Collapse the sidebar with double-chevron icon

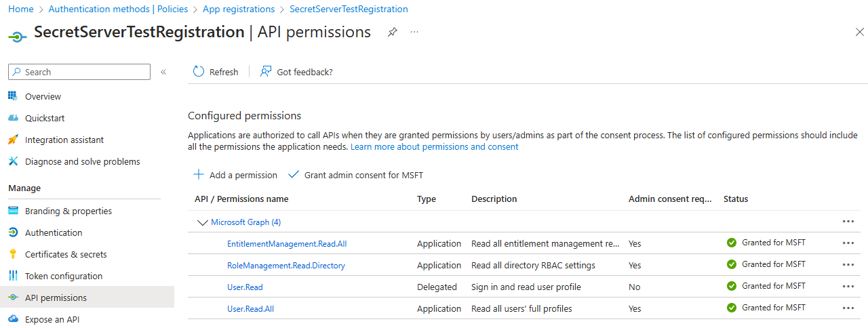click(163, 72)
